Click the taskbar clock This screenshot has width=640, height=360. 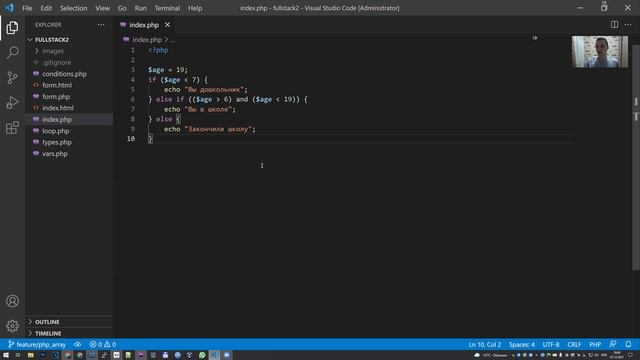(x=616, y=355)
